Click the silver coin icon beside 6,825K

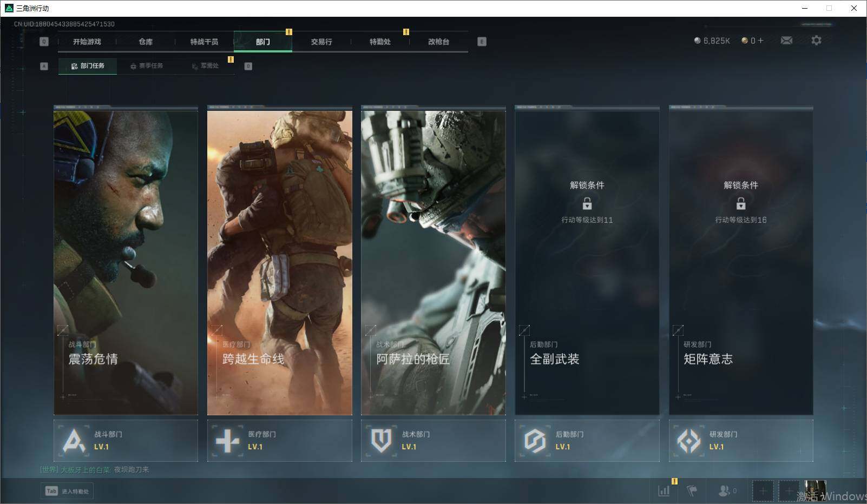697,41
